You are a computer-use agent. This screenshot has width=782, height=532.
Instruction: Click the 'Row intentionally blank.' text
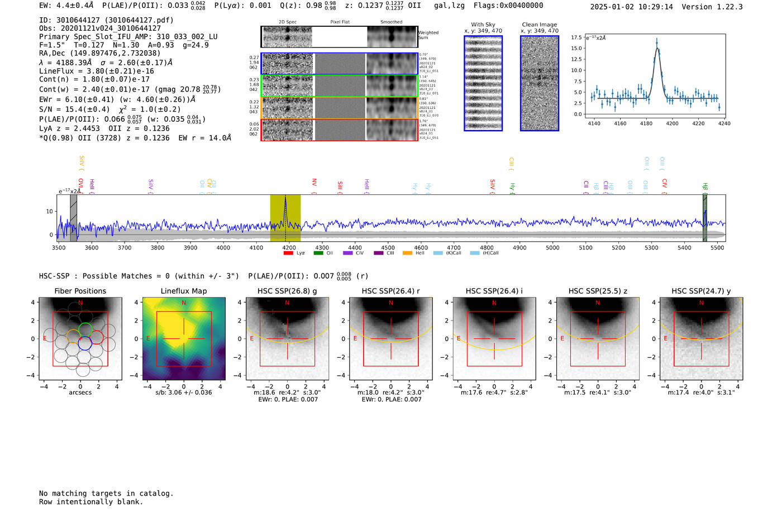point(91,502)
